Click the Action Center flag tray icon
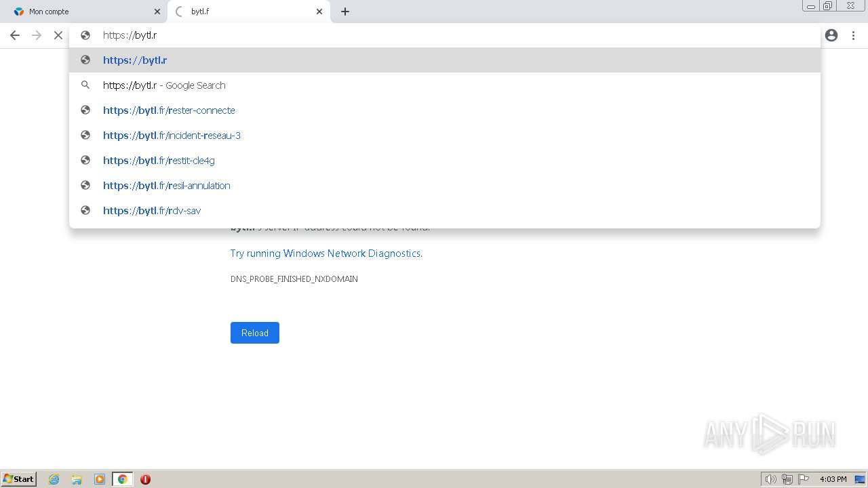The width and height of the screenshot is (868, 488). pyautogui.click(x=804, y=479)
